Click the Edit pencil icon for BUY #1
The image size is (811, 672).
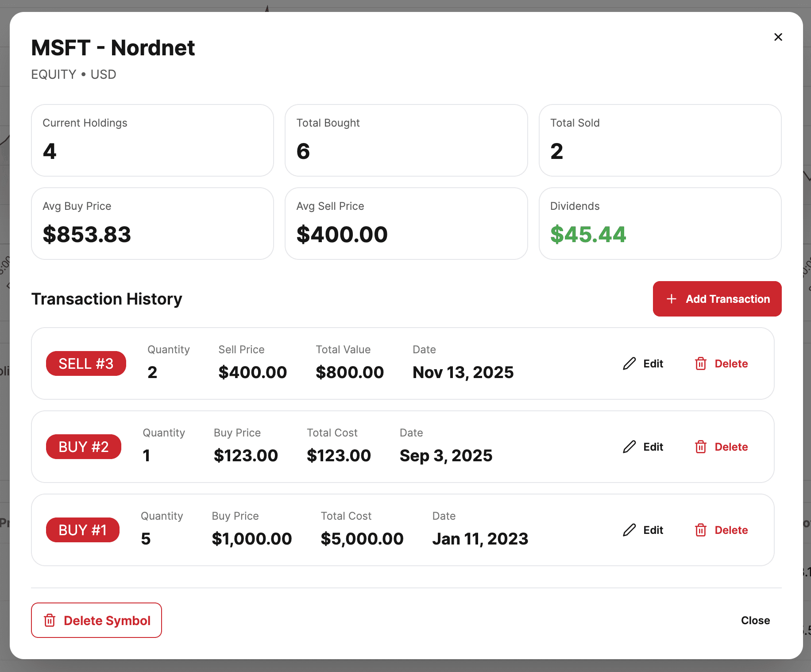(x=629, y=530)
